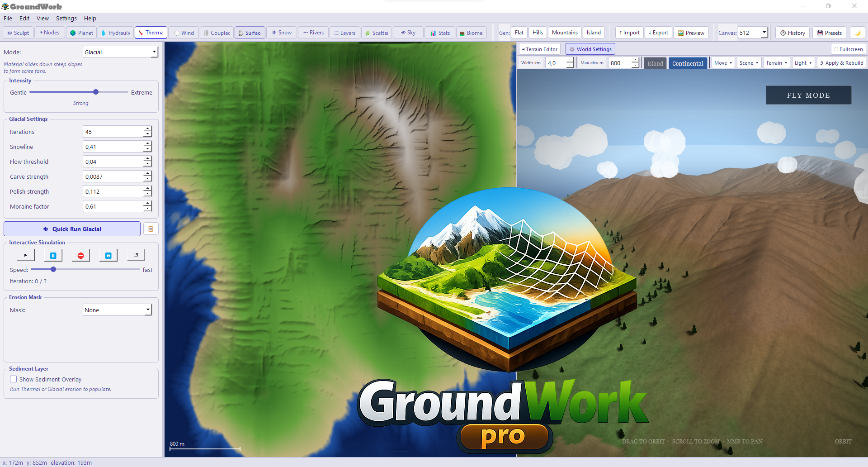
Task: Return to the Terrain Editor
Action: [540, 49]
